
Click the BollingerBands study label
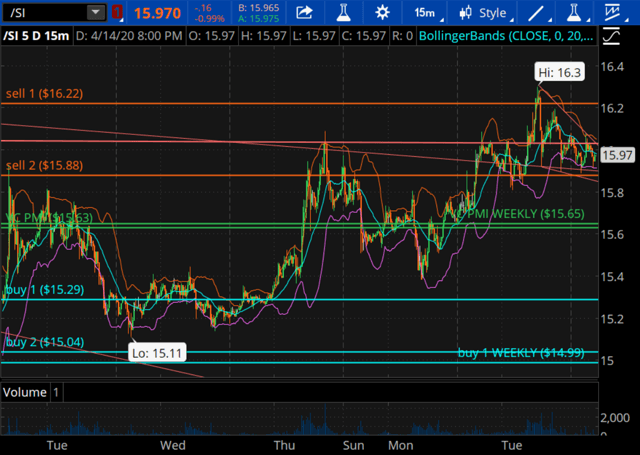[506, 36]
